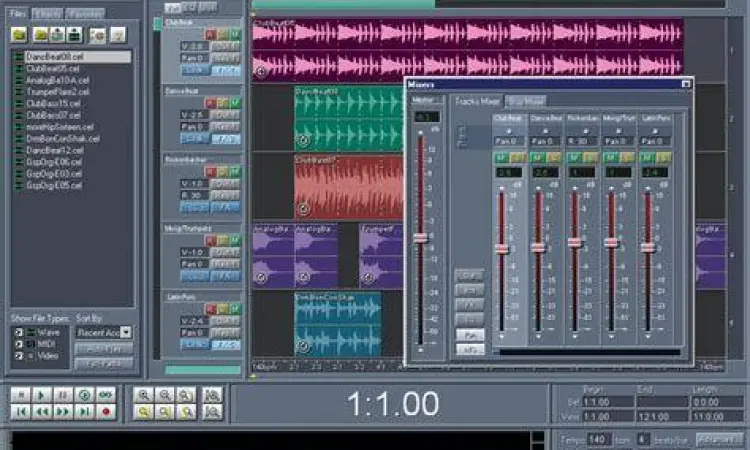Click the ClubBeat track blue FX button
Image resolution: width=750 pixels, height=450 pixels.
(226, 70)
